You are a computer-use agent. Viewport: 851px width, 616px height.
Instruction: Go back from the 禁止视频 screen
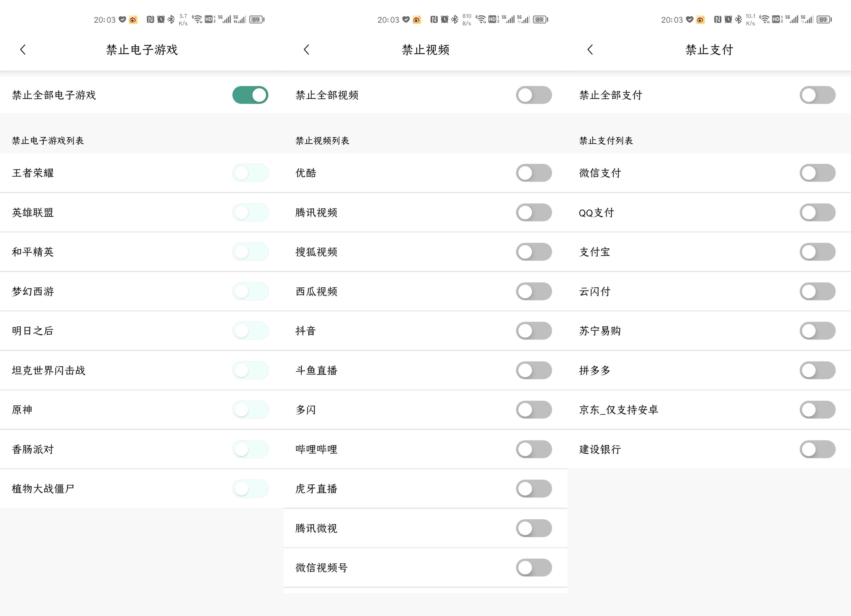click(307, 50)
